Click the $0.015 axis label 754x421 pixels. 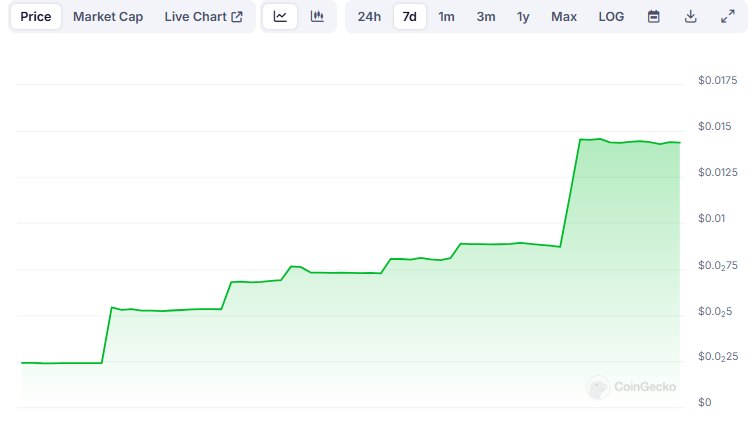(x=715, y=126)
